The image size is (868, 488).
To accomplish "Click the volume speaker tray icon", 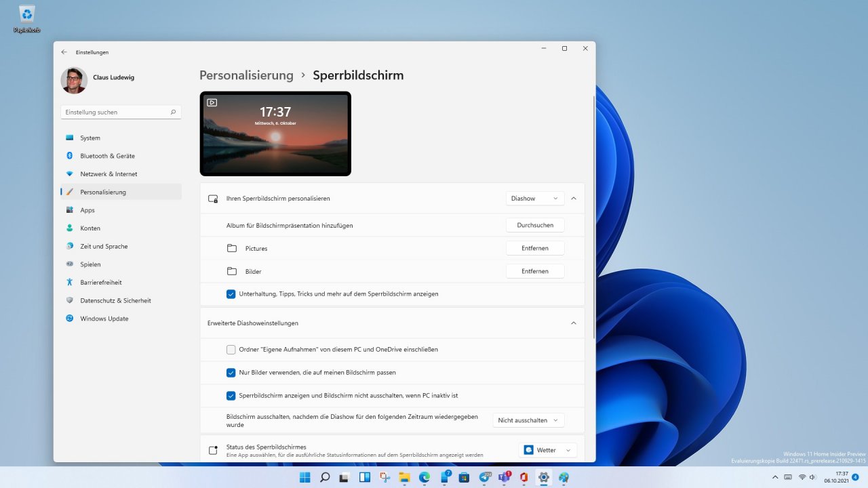I will (812, 477).
